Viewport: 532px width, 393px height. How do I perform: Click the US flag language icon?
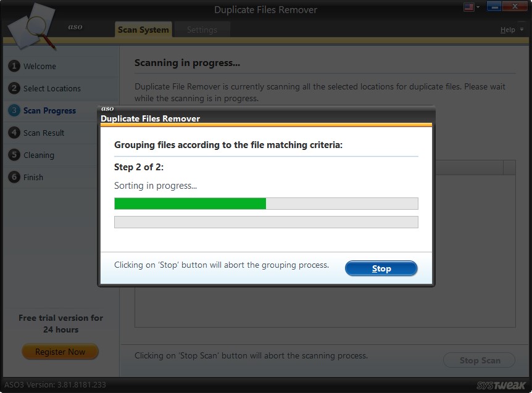click(468, 6)
